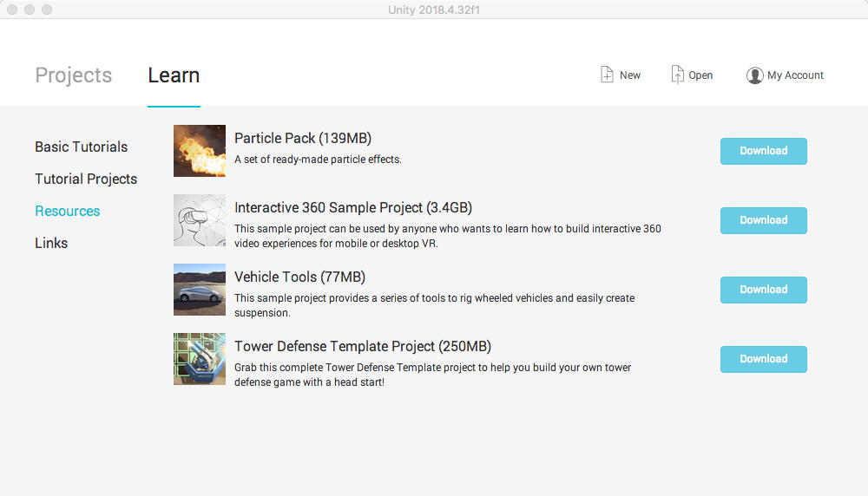Download the Tower Defense Template Project
The image size is (868, 496).
pyautogui.click(x=763, y=359)
